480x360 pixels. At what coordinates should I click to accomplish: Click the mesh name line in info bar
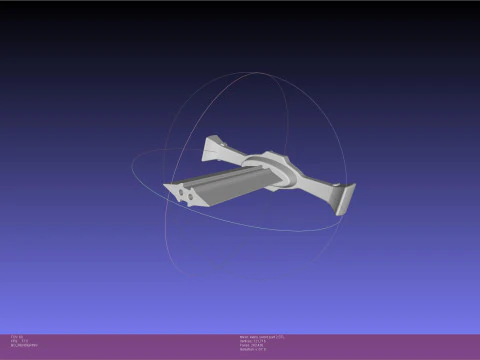click(262, 337)
